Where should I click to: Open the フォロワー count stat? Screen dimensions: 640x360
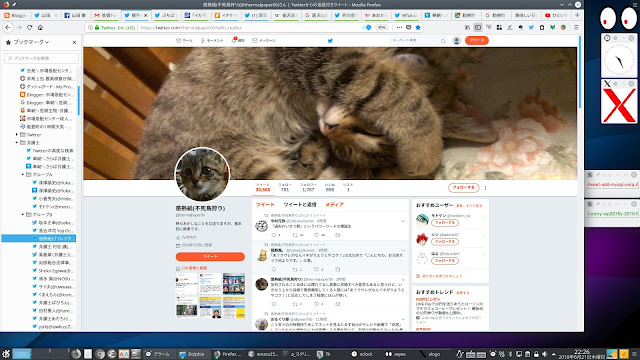[308, 187]
